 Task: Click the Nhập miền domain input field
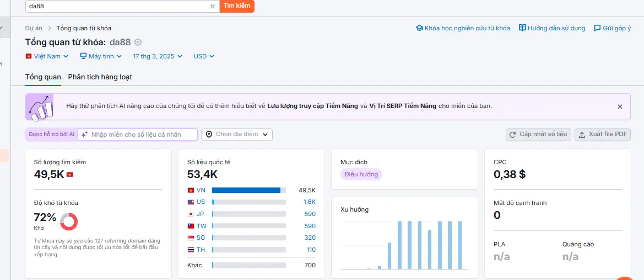pyautogui.click(x=138, y=134)
